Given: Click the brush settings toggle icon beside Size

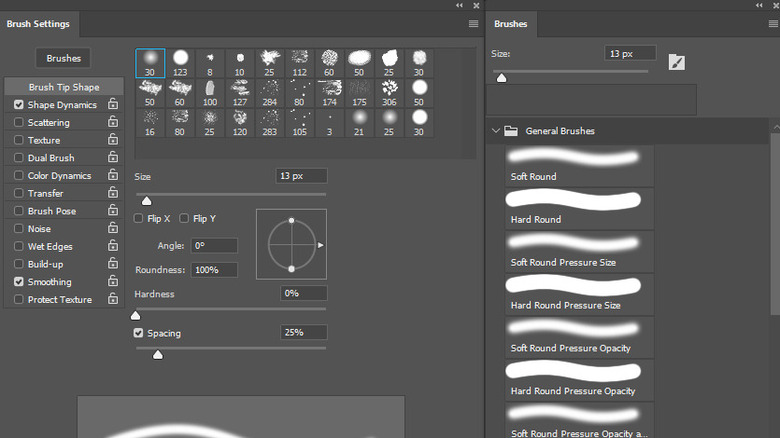Looking at the screenshot, I should [x=677, y=63].
